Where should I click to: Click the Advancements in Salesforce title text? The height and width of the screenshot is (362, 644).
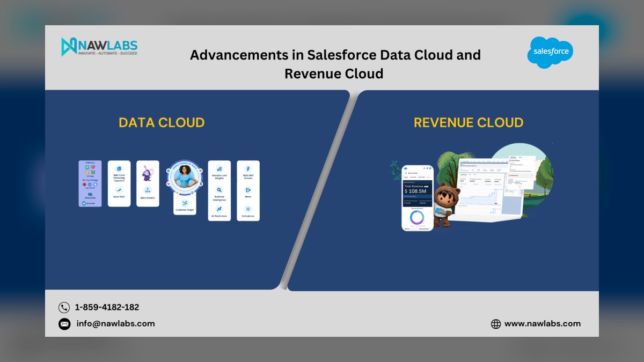[335, 64]
